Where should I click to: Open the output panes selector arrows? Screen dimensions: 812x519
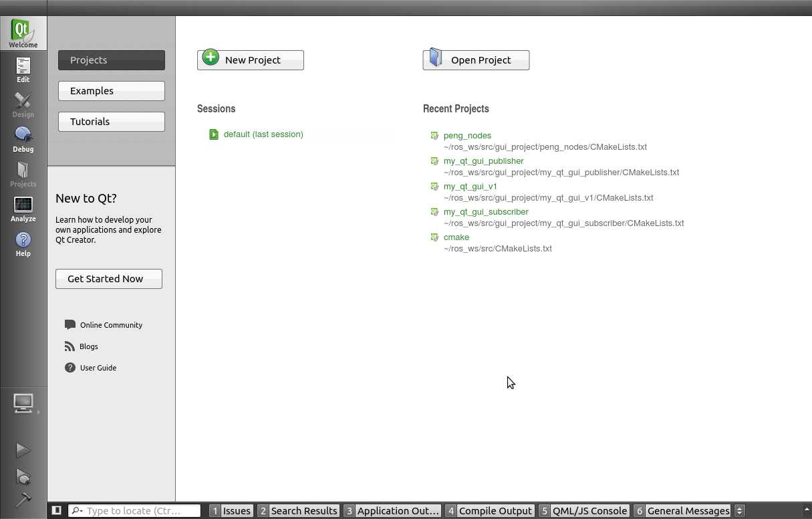click(x=739, y=510)
